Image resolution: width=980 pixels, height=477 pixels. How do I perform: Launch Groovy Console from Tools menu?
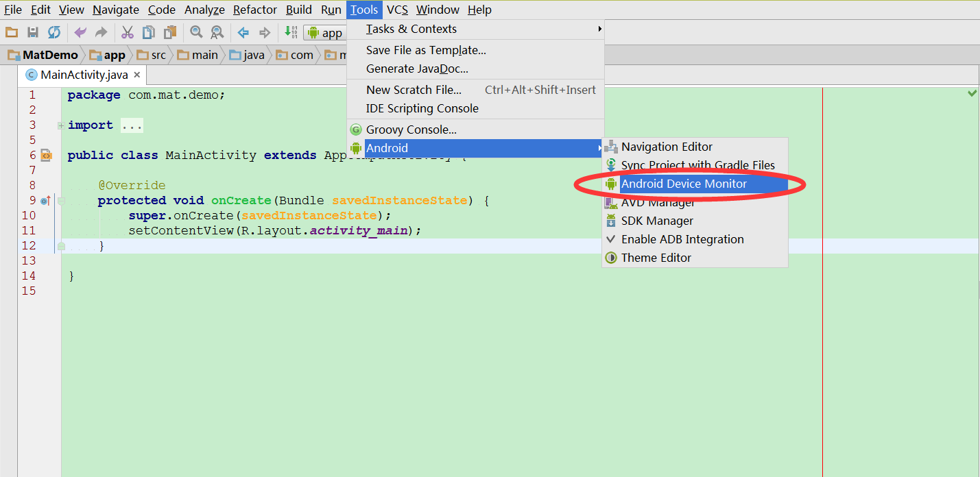pyautogui.click(x=475, y=130)
